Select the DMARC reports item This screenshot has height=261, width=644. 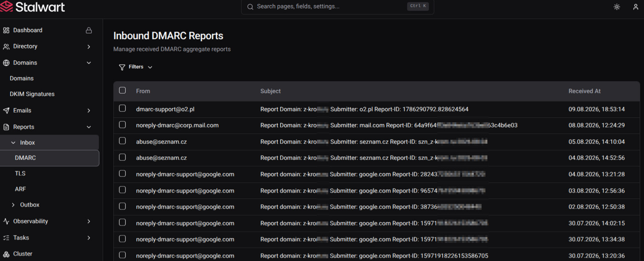pyautogui.click(x=49, y=158)
